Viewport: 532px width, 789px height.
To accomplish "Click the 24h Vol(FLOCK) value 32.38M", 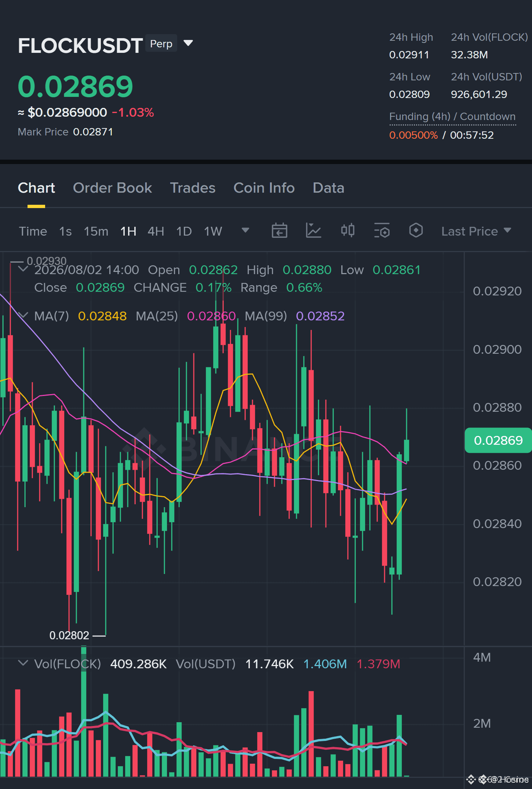I will pos(469,55).
